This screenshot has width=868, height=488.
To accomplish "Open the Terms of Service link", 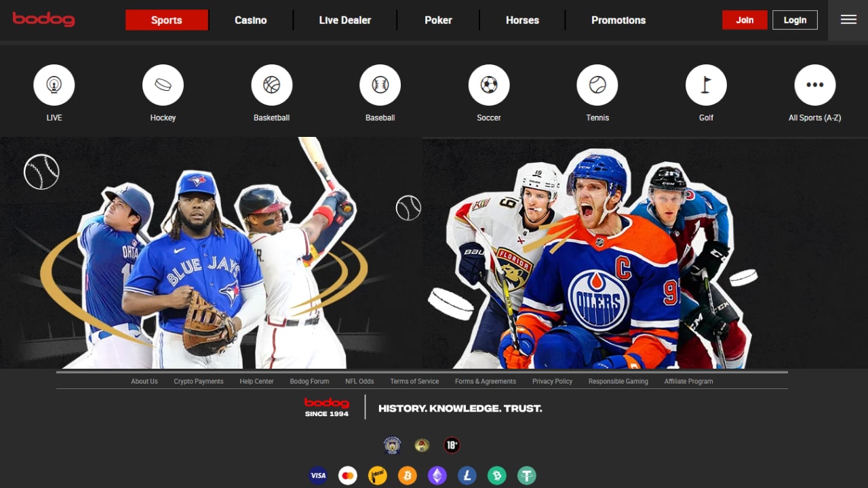I will tap(414, 381).
